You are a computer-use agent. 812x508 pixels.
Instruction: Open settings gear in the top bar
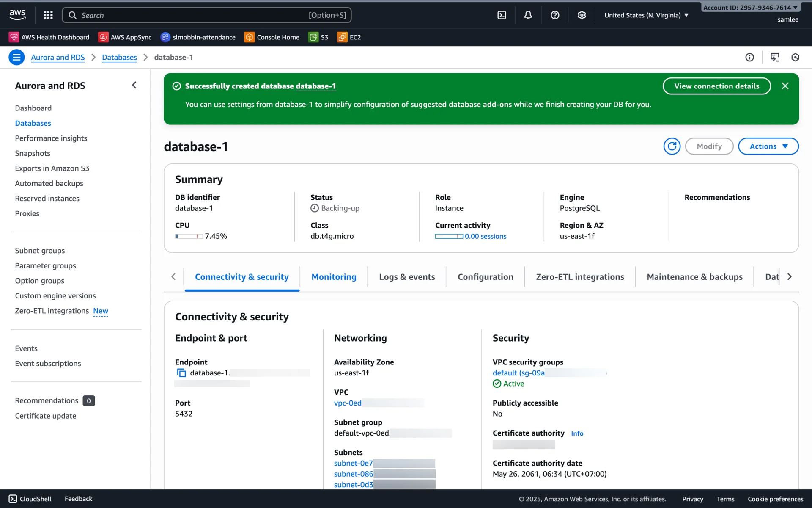pos(582,15)
